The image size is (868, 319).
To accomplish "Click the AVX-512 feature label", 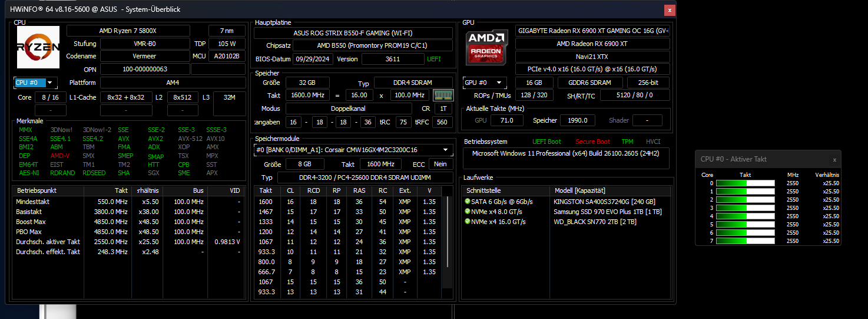I will tap(190, 139).
